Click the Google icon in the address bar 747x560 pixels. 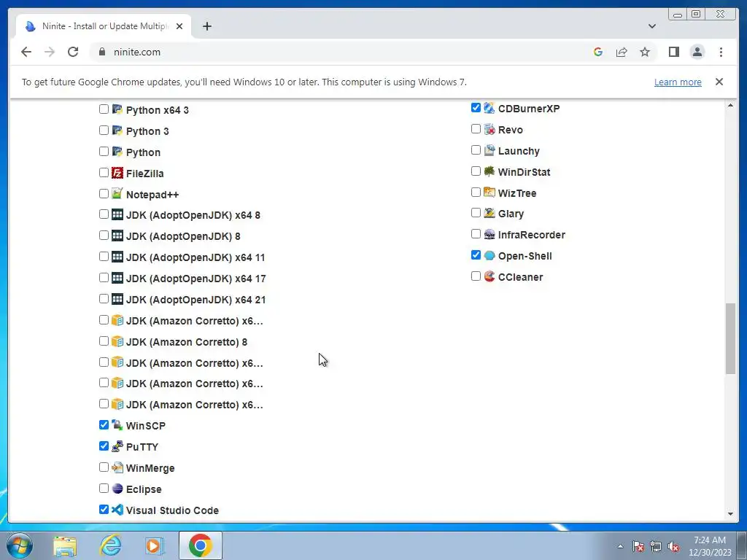598,52
